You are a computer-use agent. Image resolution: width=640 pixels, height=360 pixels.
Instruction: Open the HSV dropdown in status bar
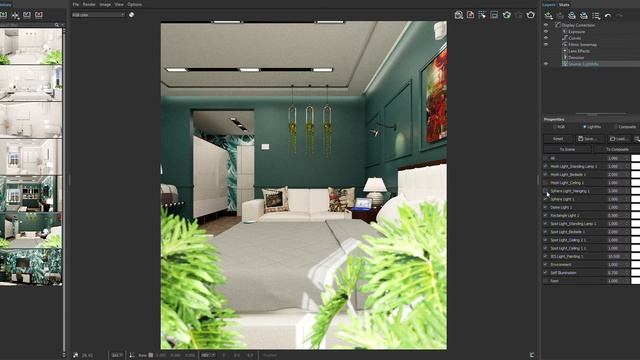coord(208,355)
